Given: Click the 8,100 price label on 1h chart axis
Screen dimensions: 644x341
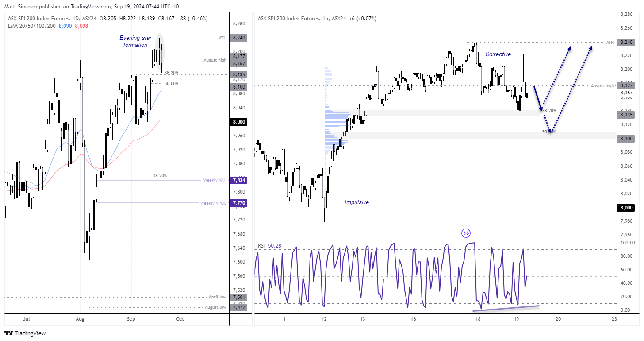Looking at the screenshot, I should [x=626, y=139].
